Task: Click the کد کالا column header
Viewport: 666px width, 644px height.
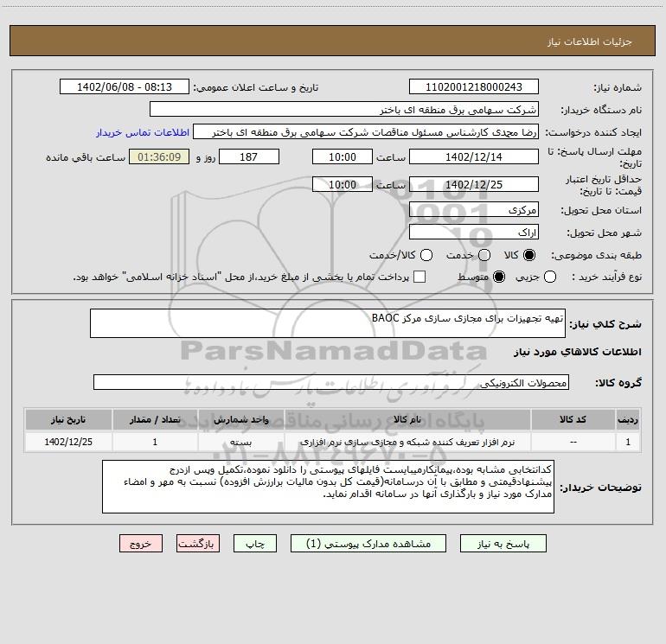Action: 573,419
